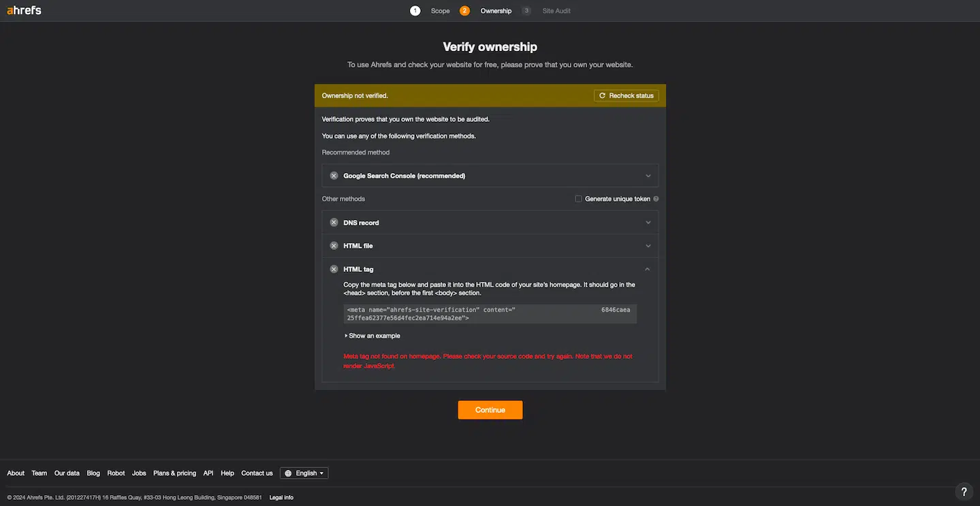Click the Recommended method label
The width and height of the screenshot is (980, 506).
point(355,153)
